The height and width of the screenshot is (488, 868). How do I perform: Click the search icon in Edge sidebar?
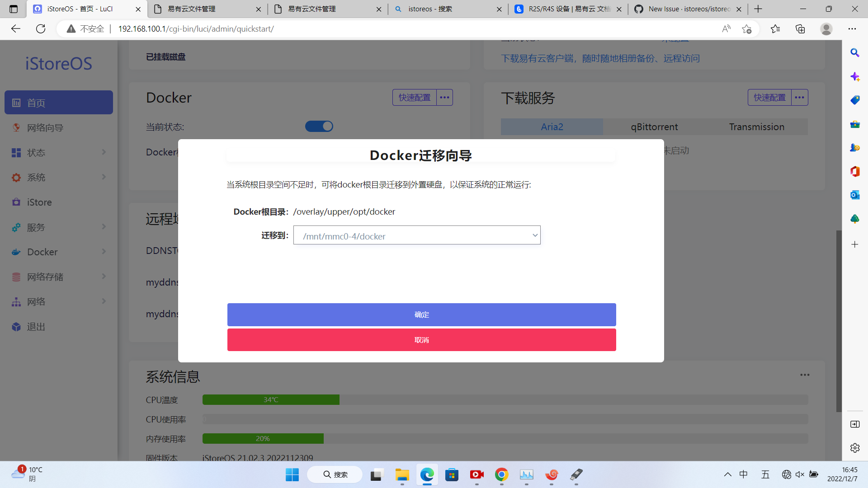[x=854, y=52]
